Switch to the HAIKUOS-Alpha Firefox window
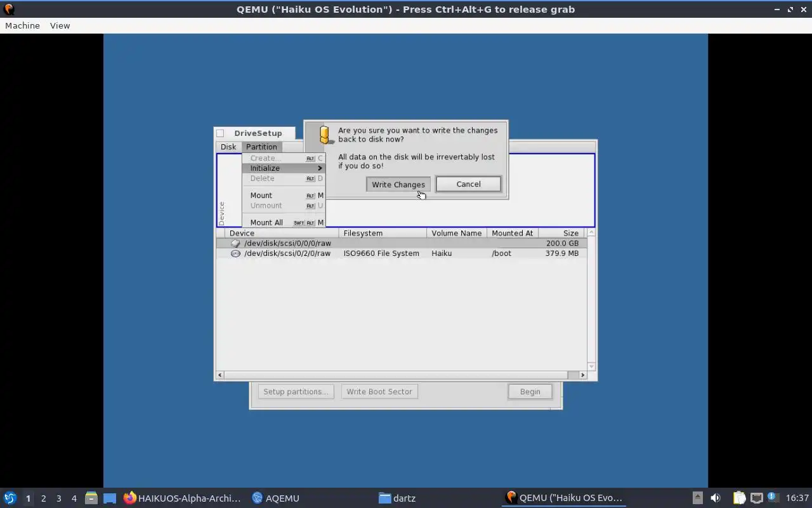Screen dimensions: 812x508 pos(183,498)
